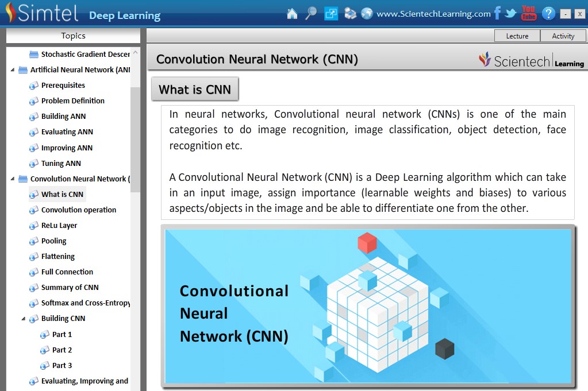
Task: Click the globe icon beside Improving ANN
Action: (x=34, y=148)
